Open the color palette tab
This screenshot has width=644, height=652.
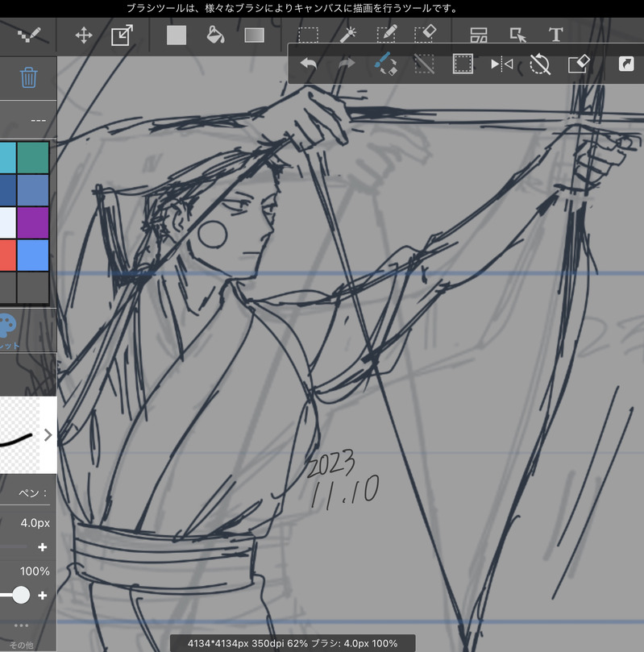point(8,331)
